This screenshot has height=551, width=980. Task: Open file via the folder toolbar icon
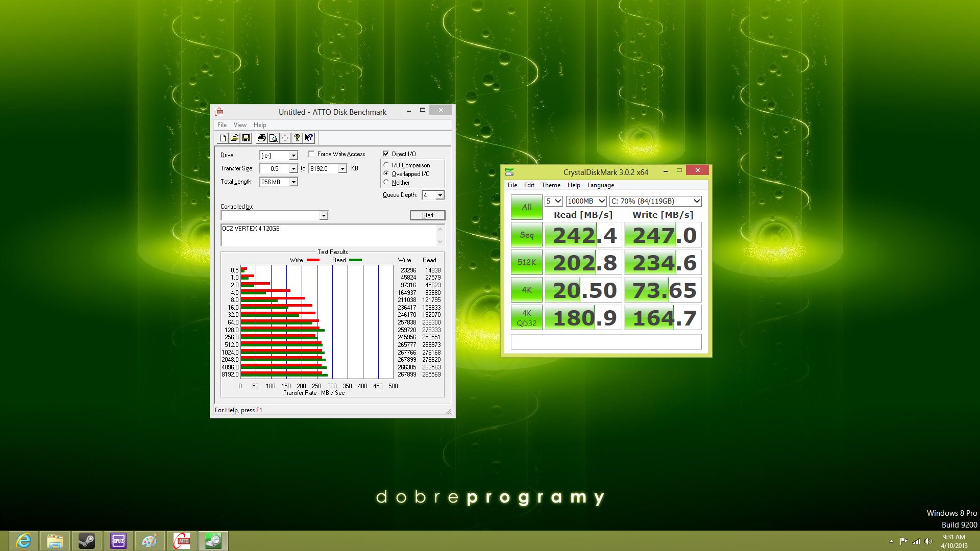click(234, 138)
